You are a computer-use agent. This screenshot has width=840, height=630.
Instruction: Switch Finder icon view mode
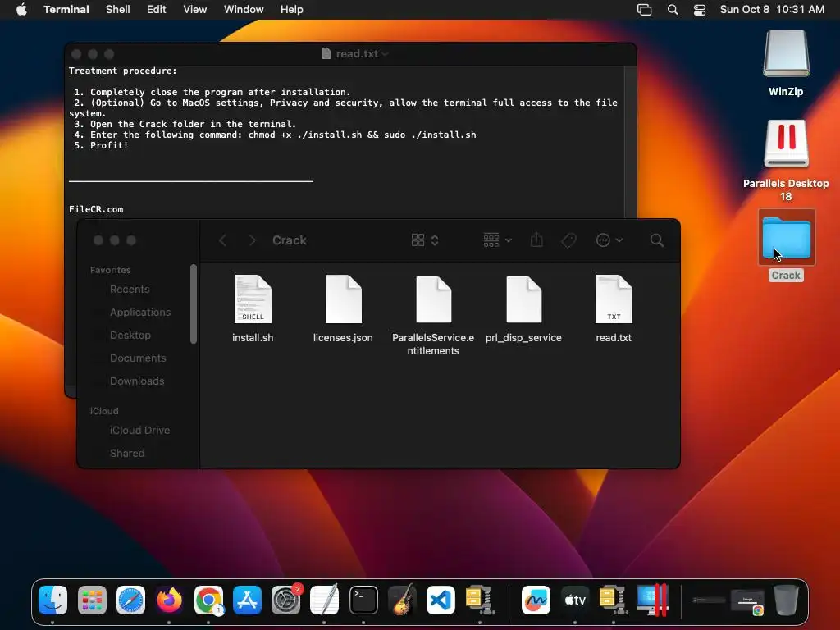pos(425,240)
